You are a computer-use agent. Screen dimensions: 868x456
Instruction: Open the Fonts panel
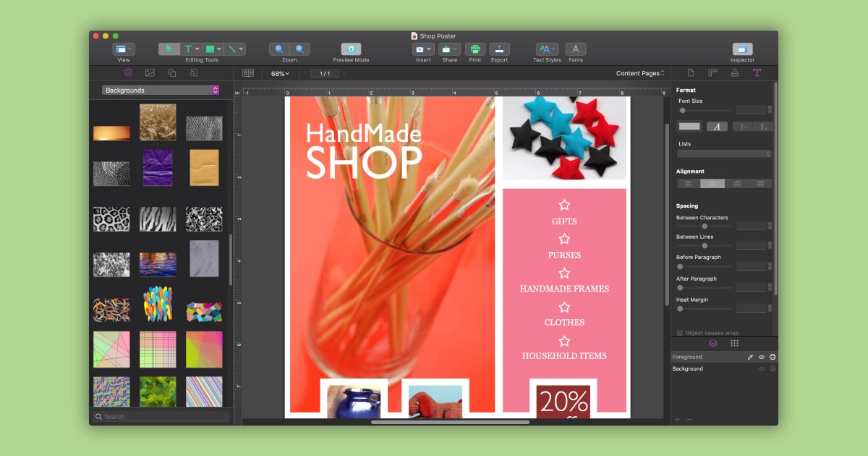click(x=576, y=48)
